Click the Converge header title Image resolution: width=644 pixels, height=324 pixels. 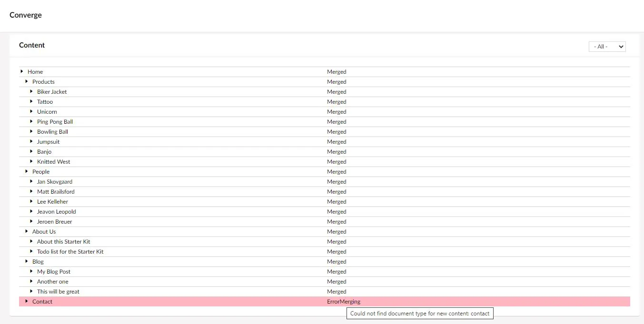click(x=26, y=15)
